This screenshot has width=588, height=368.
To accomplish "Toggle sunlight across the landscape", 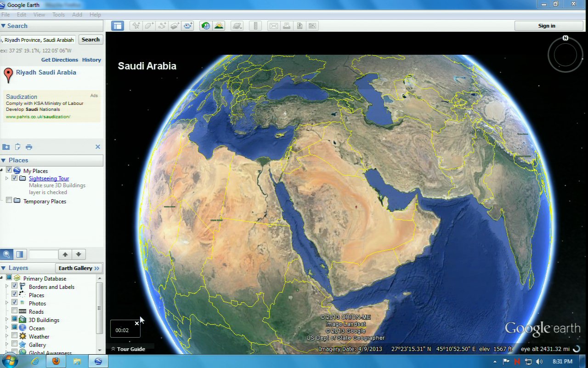I will tap(219, 26).
